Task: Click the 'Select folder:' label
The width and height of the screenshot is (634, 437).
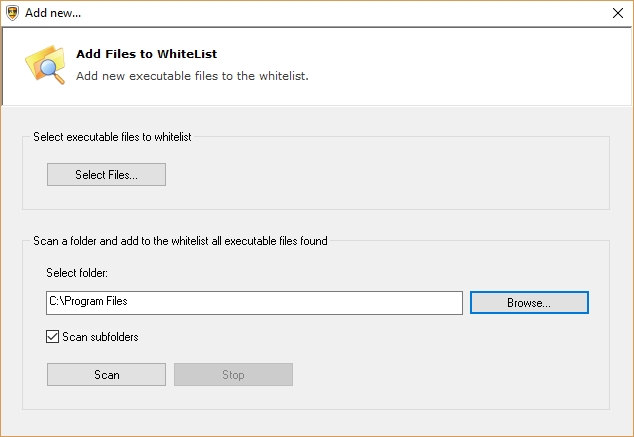Action: tap(76, 273)
